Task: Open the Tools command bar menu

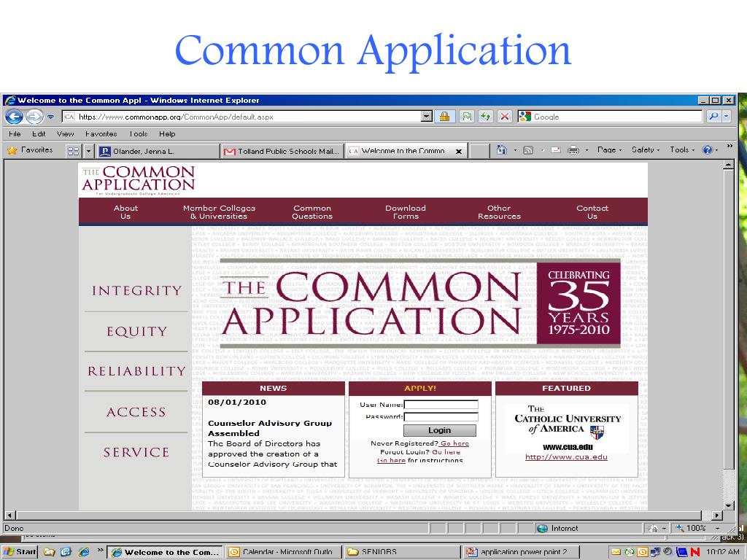Action: click(x=682, y=150)
